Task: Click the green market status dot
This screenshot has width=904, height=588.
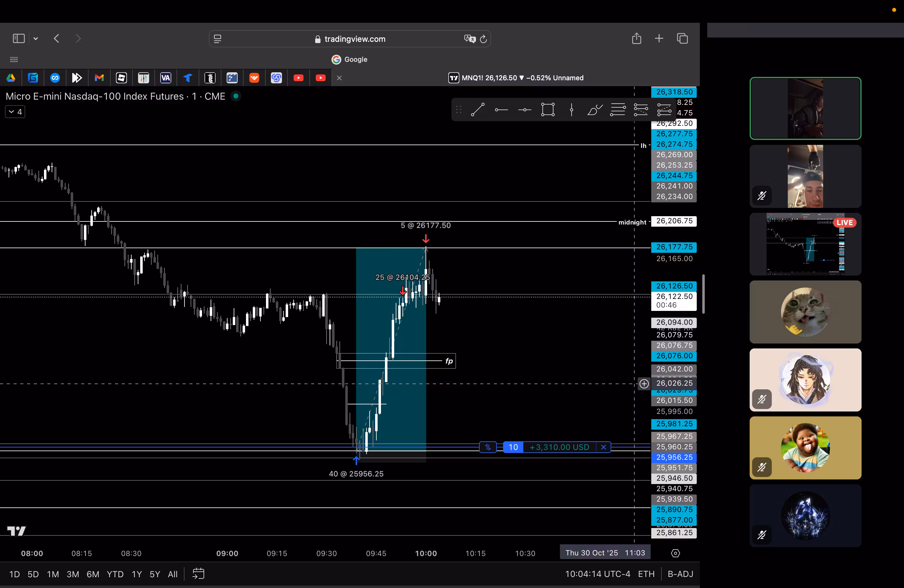Action: pos(236,96)
